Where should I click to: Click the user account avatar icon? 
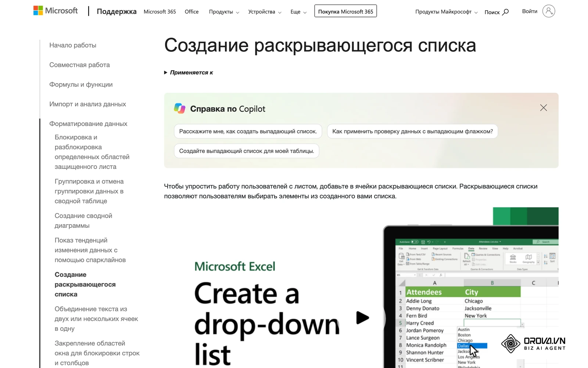[x=549, y=11]
